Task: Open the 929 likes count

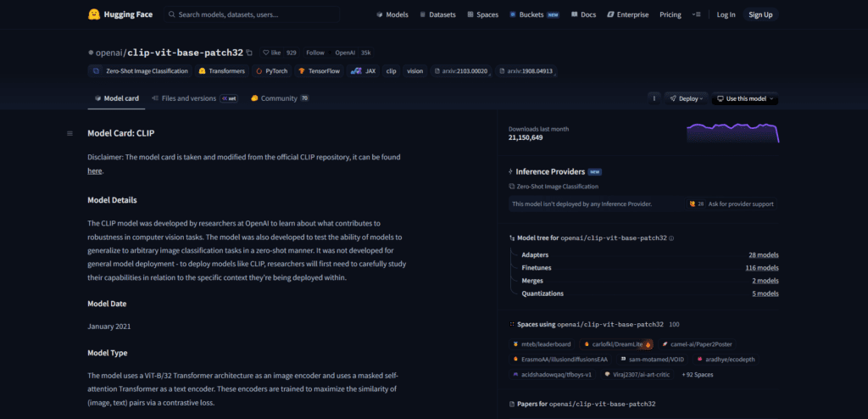Action: [x=292, y=53]
